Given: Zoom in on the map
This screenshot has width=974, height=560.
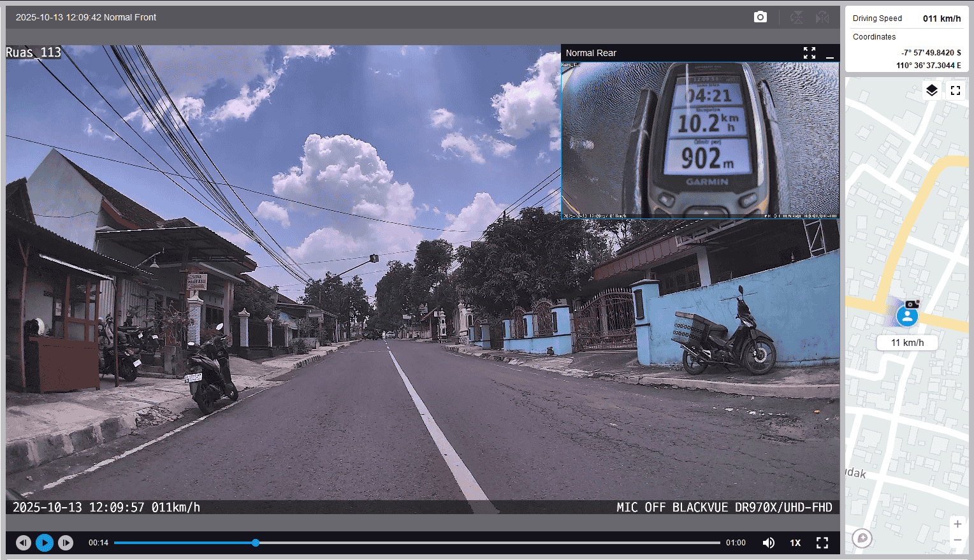Looking at the screenshot, I should (957, 524).
